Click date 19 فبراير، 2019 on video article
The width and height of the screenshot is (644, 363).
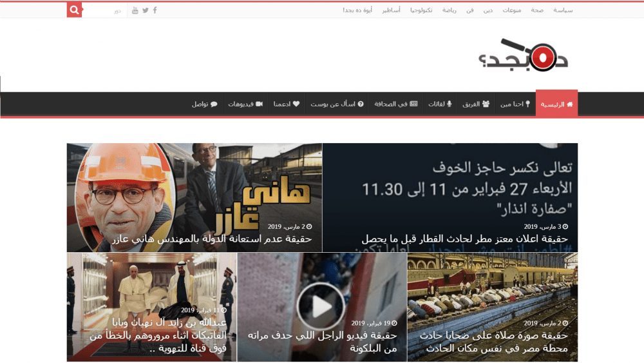coord(374,323)
